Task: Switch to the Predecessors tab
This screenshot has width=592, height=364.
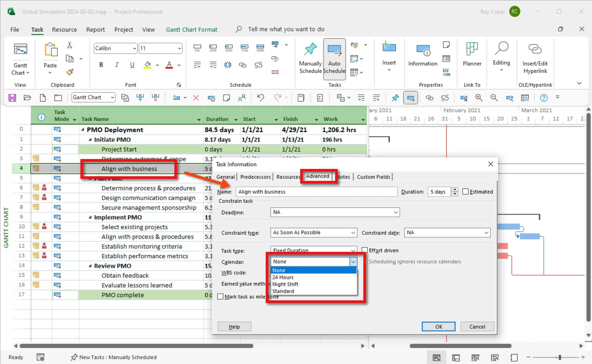Action: [x=255, y=177]
